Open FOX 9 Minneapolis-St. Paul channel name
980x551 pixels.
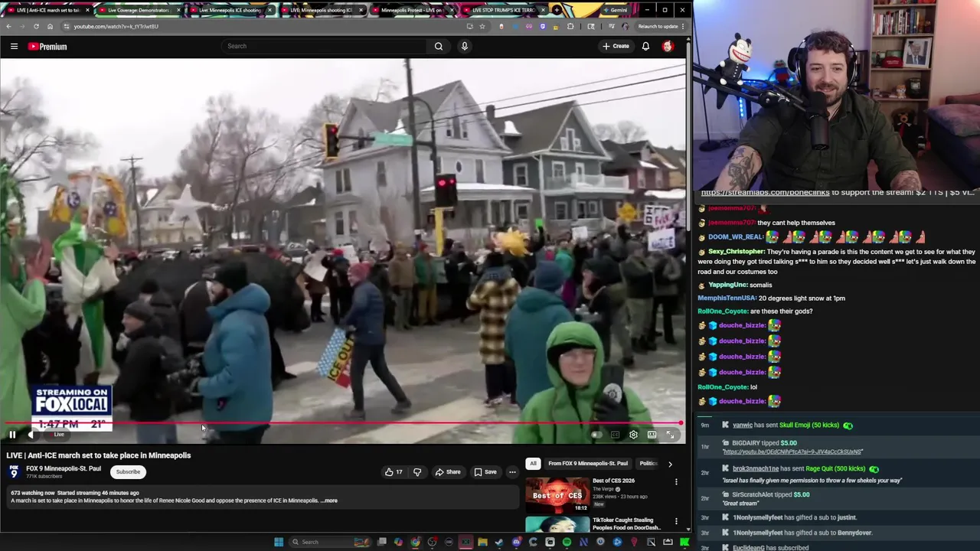64,468
